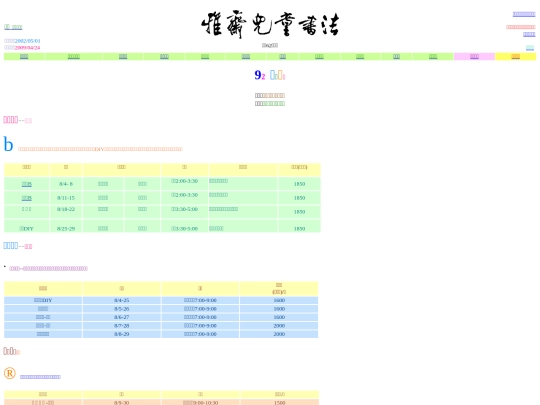Click the orange registered-trademark circle symbol
Screen dimensions: 540x405
10,373
